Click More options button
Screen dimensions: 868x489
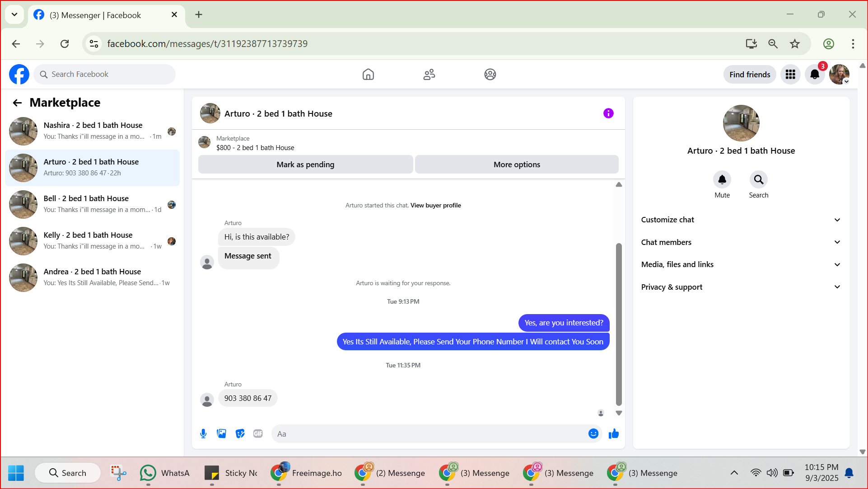(x=517, y=165)
